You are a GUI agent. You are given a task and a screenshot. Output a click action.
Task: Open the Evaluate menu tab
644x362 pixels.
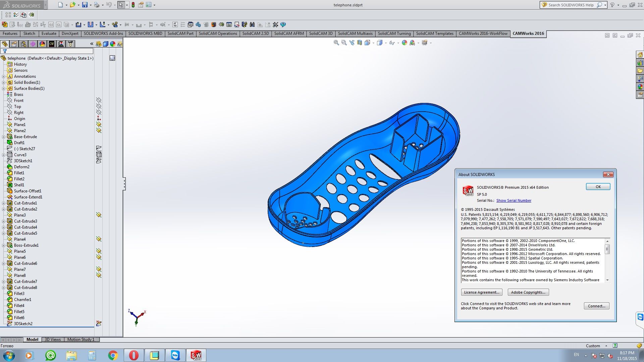coord(48,34)
